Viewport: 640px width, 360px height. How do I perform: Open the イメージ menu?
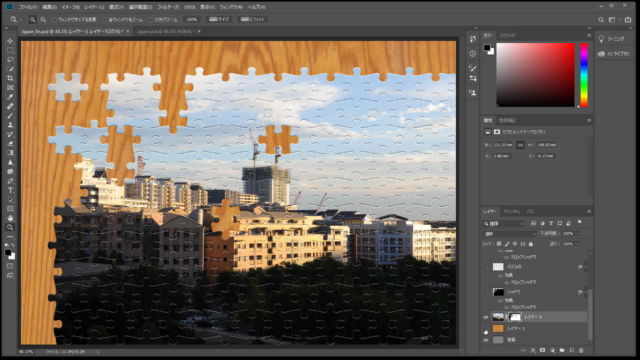(x=71, y=7)
